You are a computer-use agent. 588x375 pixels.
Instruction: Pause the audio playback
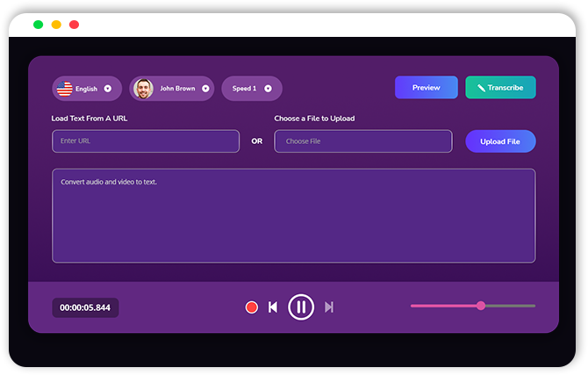pyautogui.click(x=301, y=306)
